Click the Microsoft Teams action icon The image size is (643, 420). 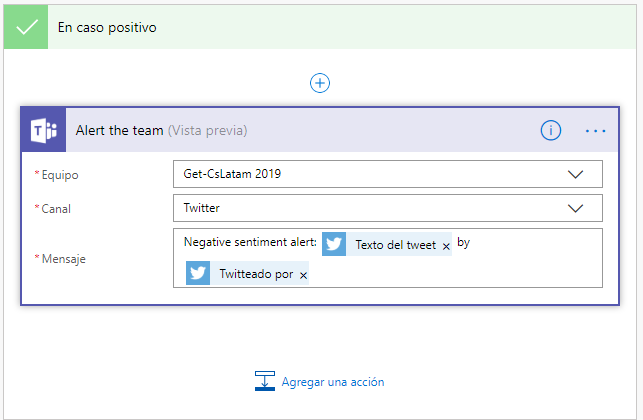pyautogui.click(x=43, y=130)
